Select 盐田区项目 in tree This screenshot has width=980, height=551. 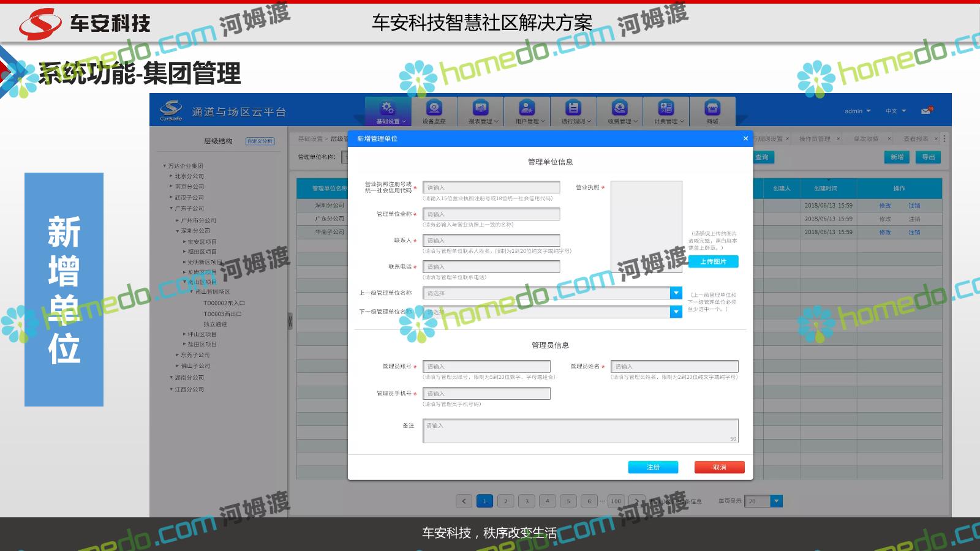[202, 344]
